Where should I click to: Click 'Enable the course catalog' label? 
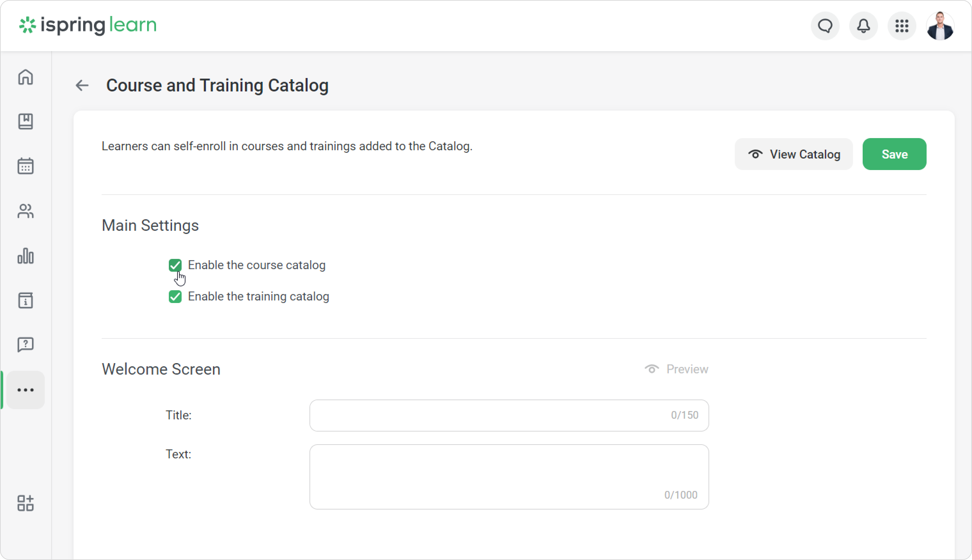pyautogui.click(x=256, y=265)
